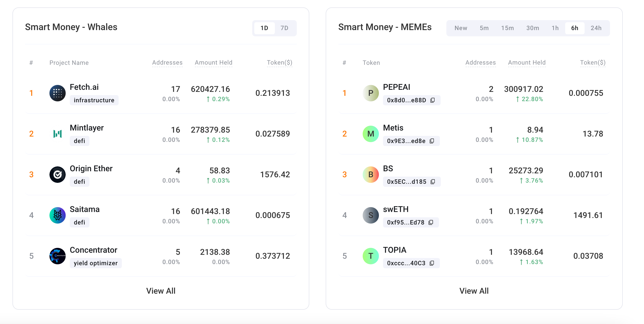Sort MEMEs by Addresses column
This screenshot has width=644, height=324.
[x=481, y=62]
